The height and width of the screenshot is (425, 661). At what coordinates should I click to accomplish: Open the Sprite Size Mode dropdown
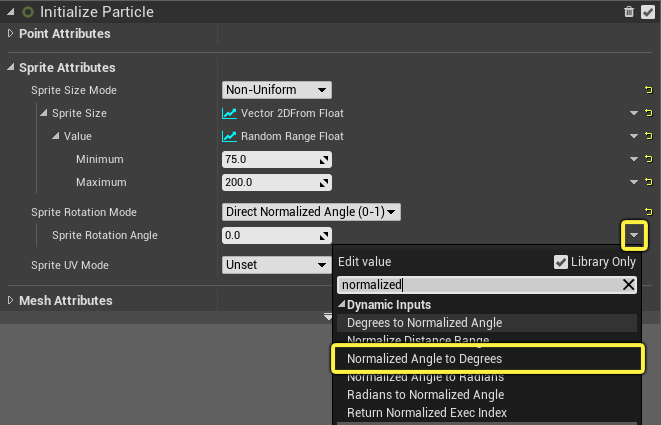click(x=277, y=90)
